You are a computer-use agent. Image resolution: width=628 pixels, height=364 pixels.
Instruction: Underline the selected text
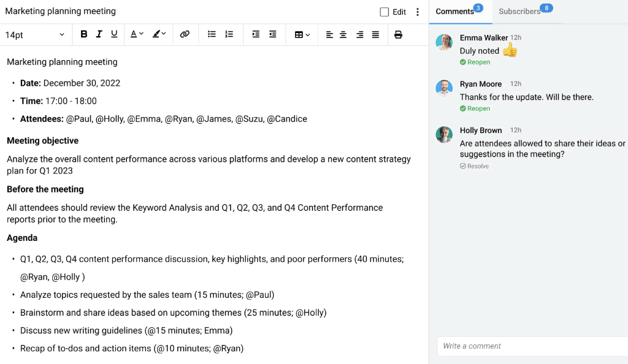tap(114, 34)
